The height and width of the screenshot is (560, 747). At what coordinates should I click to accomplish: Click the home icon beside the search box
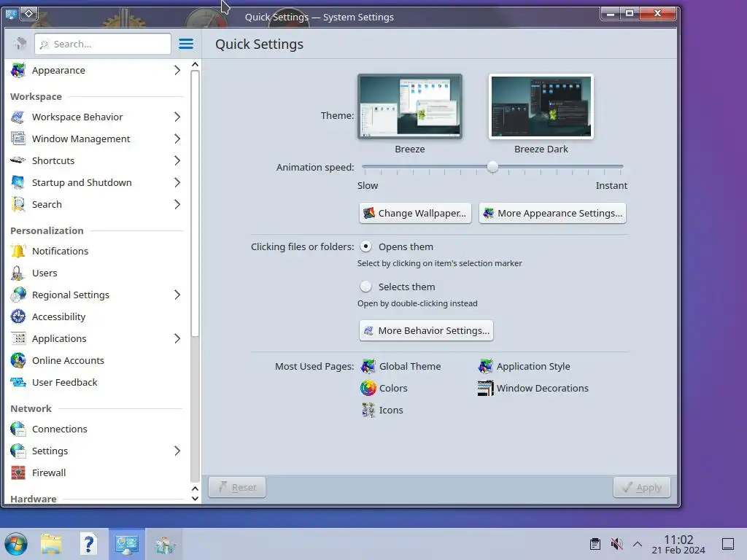20,44
